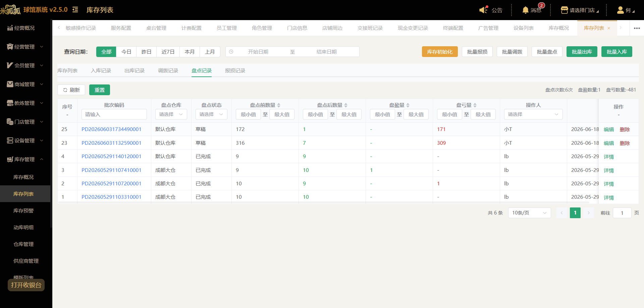Select the 今日 date filter

(126, 52)
